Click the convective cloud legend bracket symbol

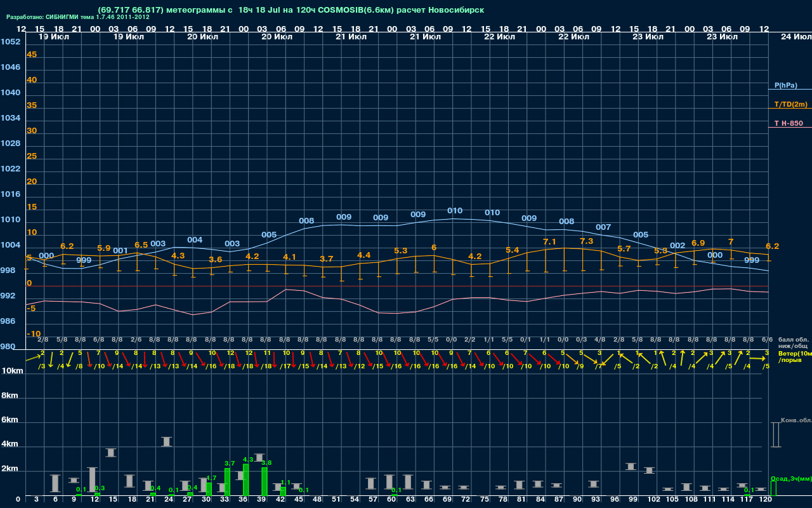(776, 435)
